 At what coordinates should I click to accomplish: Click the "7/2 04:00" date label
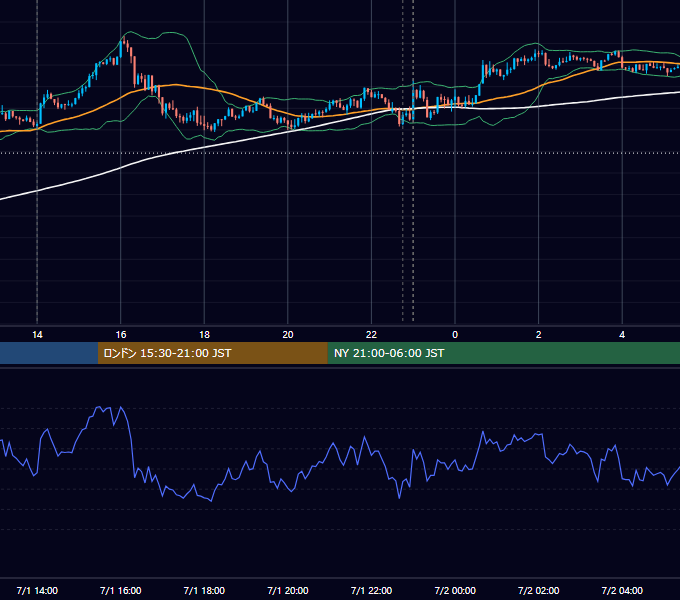(622, 591)
